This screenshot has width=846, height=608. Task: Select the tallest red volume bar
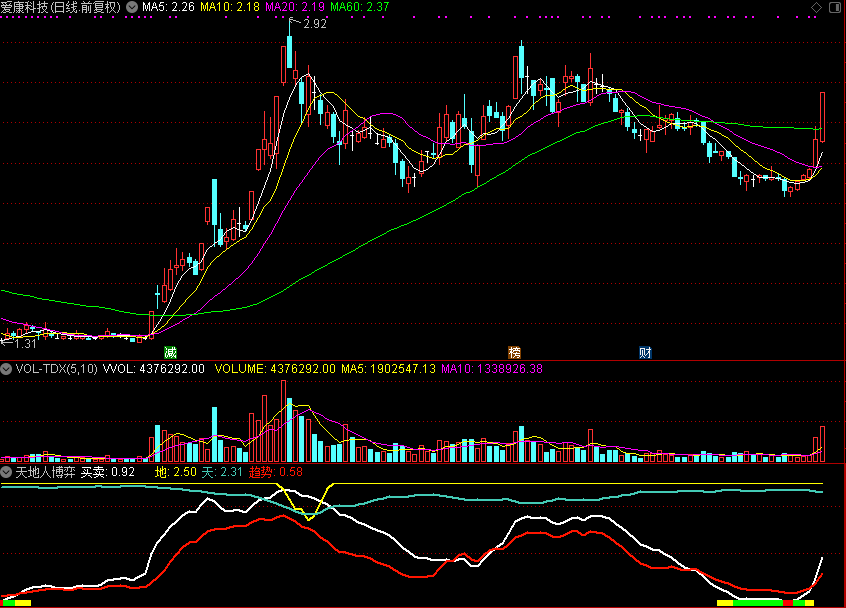[284, 421]
